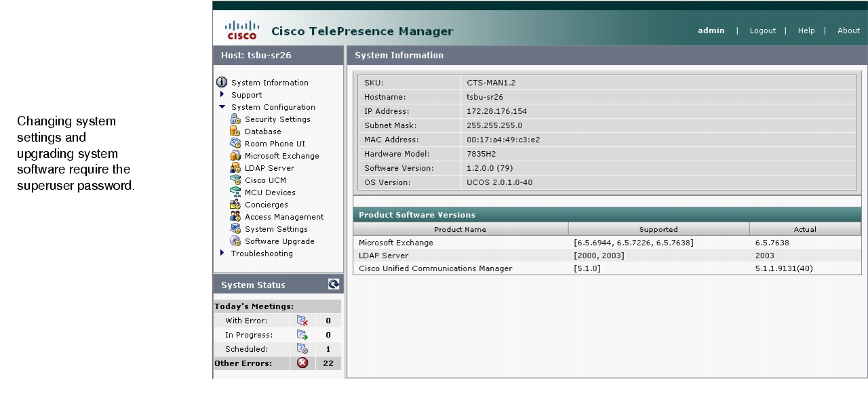
Task: Select the LDAP Server product row
Action: coord(607,256)
